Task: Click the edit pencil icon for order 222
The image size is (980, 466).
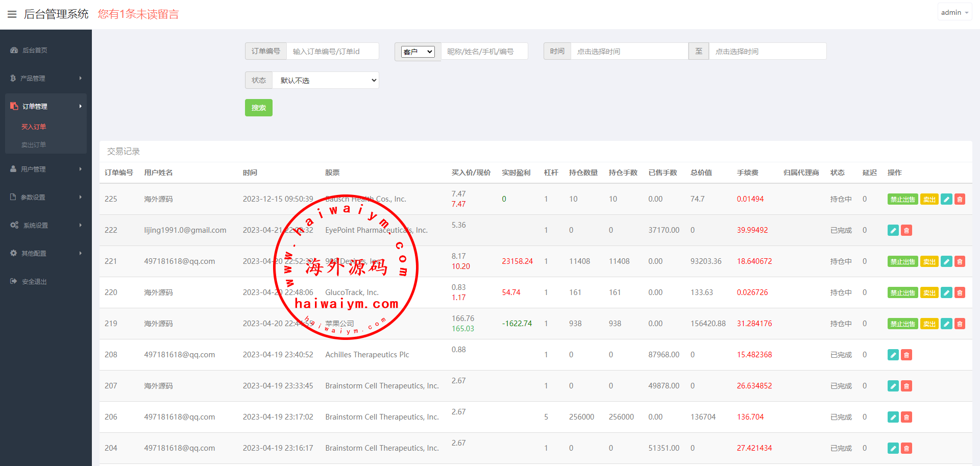Action: tap(893, 231)
